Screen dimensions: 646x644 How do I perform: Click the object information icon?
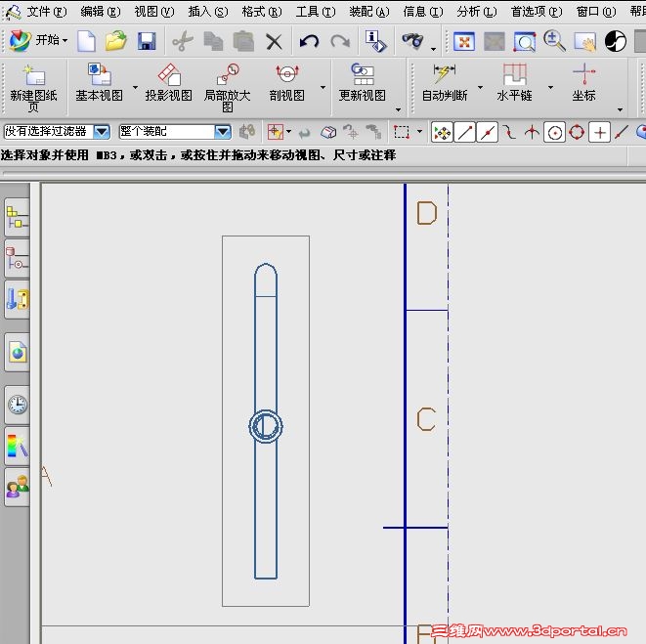tap(375, 41)
